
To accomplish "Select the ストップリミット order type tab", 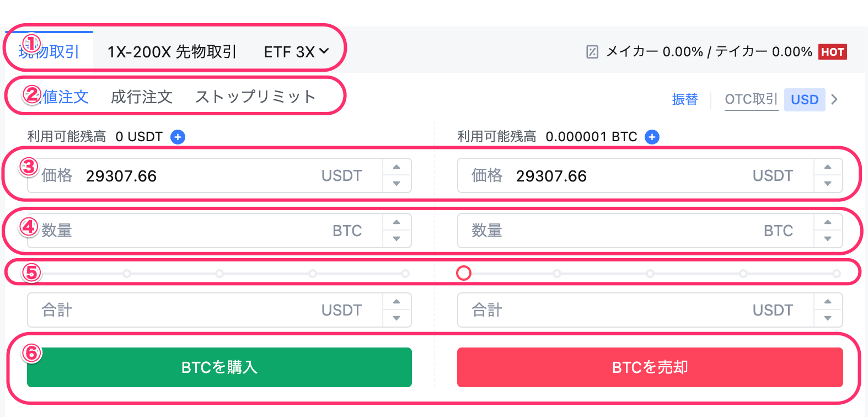I will pos(255,97).
